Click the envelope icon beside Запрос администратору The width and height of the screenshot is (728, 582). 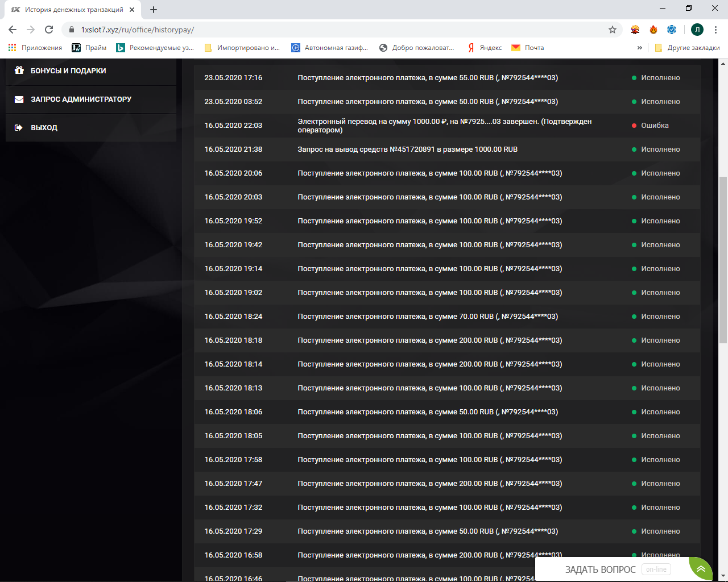pyautogui.click(x=19, y=99)
